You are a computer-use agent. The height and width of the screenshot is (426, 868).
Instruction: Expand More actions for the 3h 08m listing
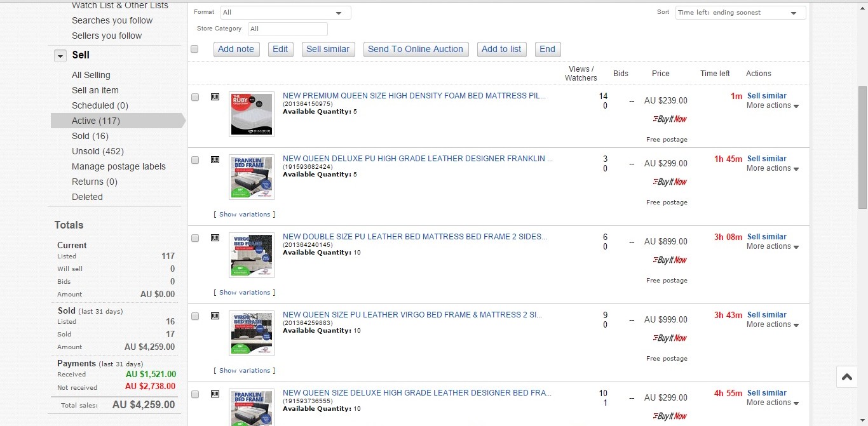point(773,247)
